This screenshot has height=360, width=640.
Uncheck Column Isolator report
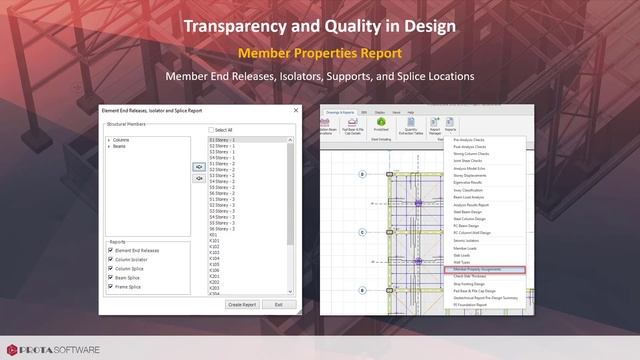(x=110, y=259)
